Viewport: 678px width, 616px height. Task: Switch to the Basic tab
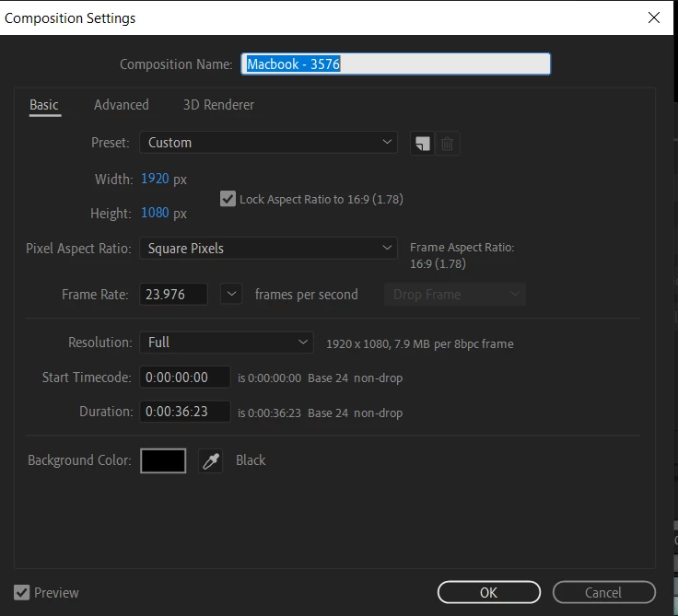44,105
